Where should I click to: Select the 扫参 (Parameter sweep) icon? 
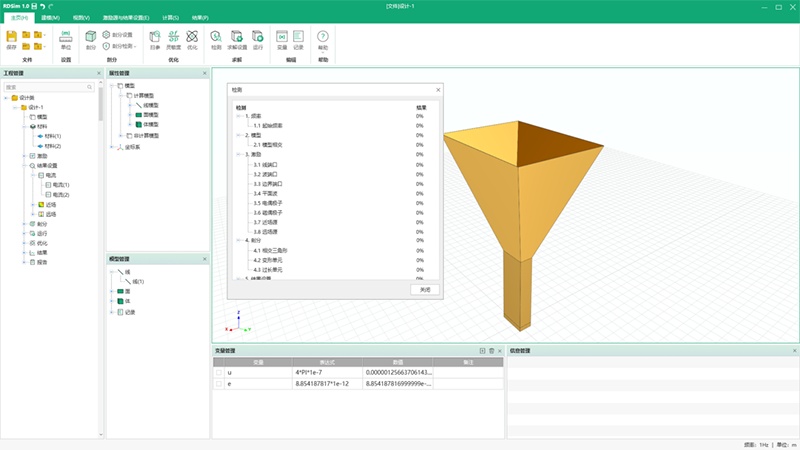tap(155, 38)
